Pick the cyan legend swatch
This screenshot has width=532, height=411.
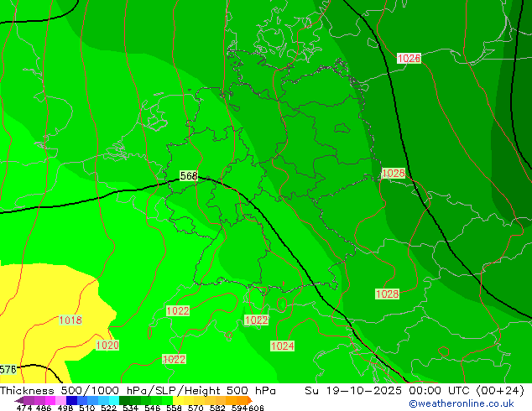(114, 400)
